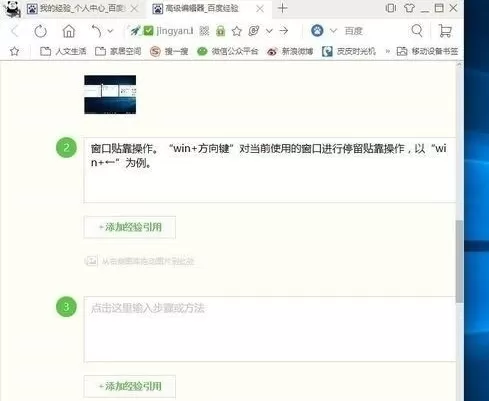Image resolution: width=489 pixels, height=401 pixels.
Task: Click the green padlock security icon
Action: (220, 31)
